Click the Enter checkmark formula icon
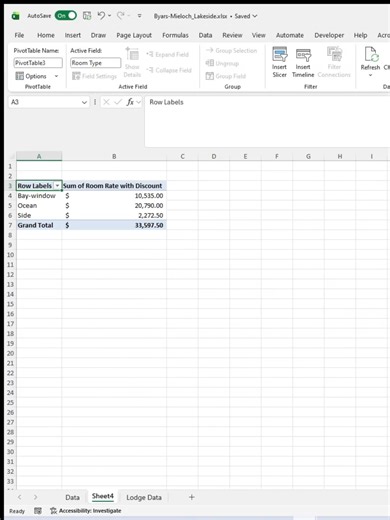 (118, 102)
